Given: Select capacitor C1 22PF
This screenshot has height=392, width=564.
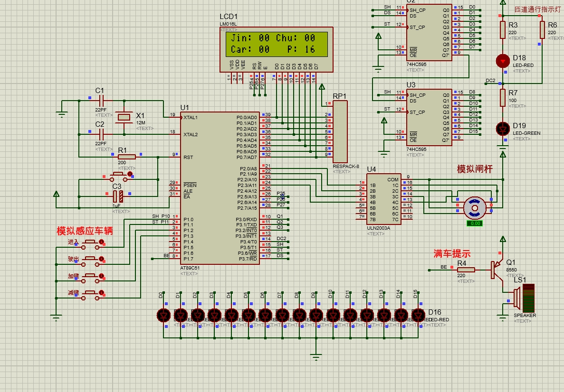Looking at the screenshot, I should pyautogui.click(x=101, y=101).
